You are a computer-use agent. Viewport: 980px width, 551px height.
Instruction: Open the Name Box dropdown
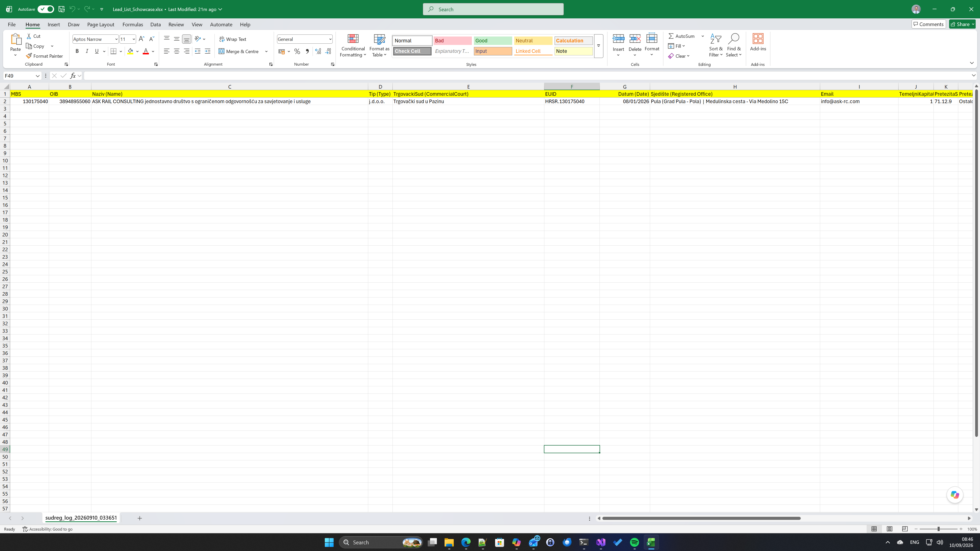click(x=38, y=76)
